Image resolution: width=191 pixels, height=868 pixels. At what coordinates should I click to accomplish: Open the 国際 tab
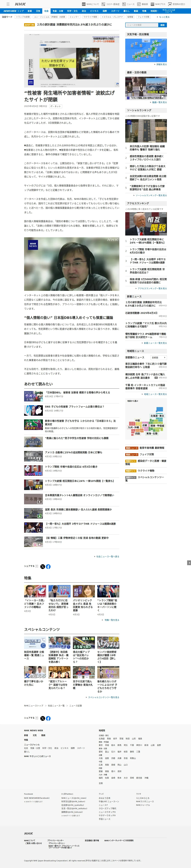click(105, 11)
